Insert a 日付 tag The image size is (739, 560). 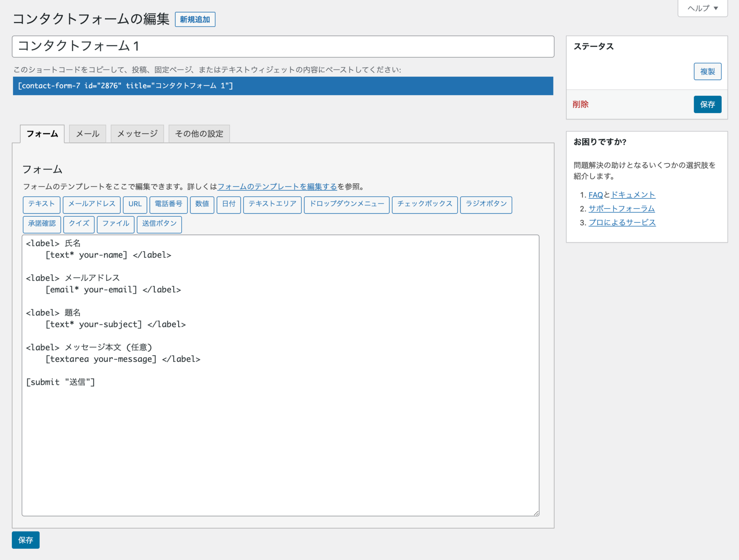(x=229, y=204)
